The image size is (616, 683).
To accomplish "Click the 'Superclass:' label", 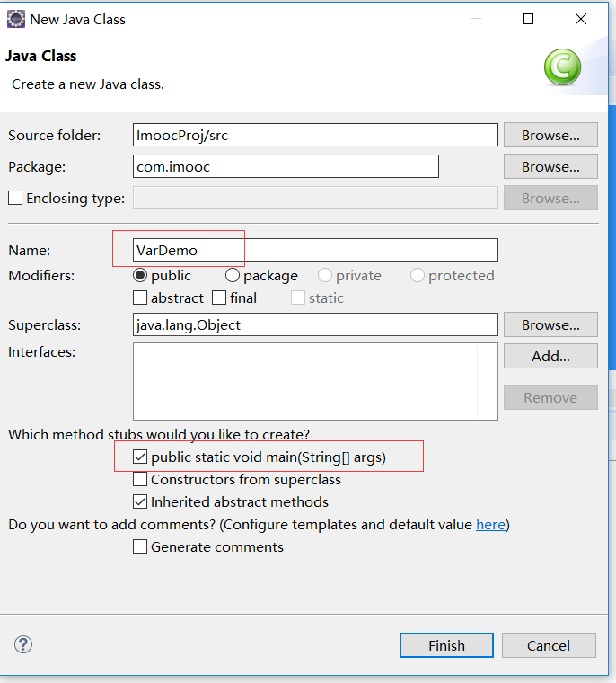I will [44, 325].
